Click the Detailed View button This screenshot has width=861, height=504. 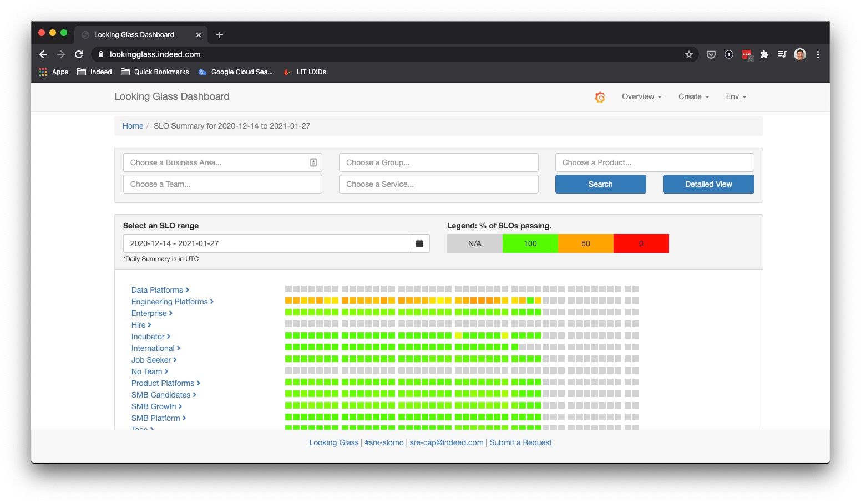tap(708, 184)
